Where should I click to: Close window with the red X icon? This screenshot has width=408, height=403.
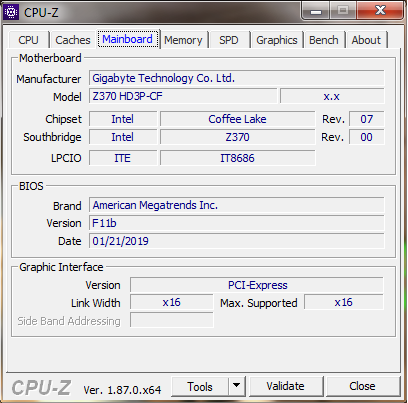click(x=380, y=11)
